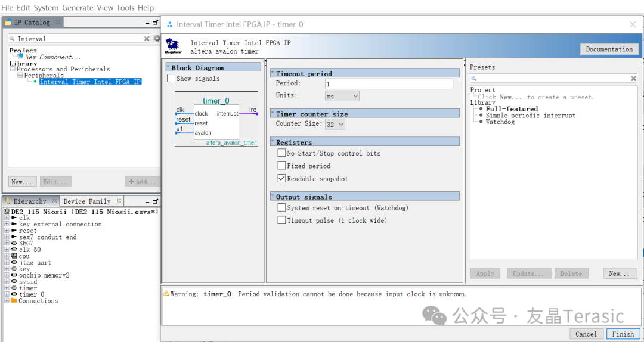Screen dimensions: 644x342
Task: Open the Edit menu
Action: [23, 8]
